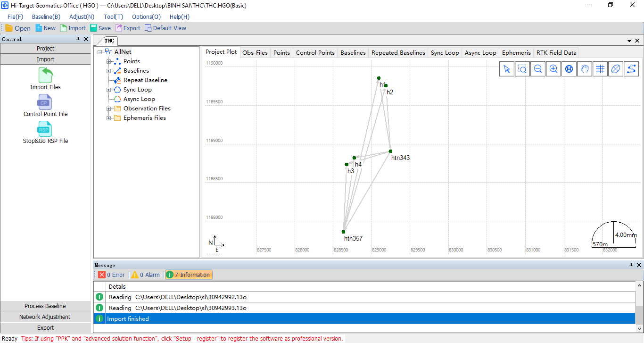Expand the Points tree node

109,61
